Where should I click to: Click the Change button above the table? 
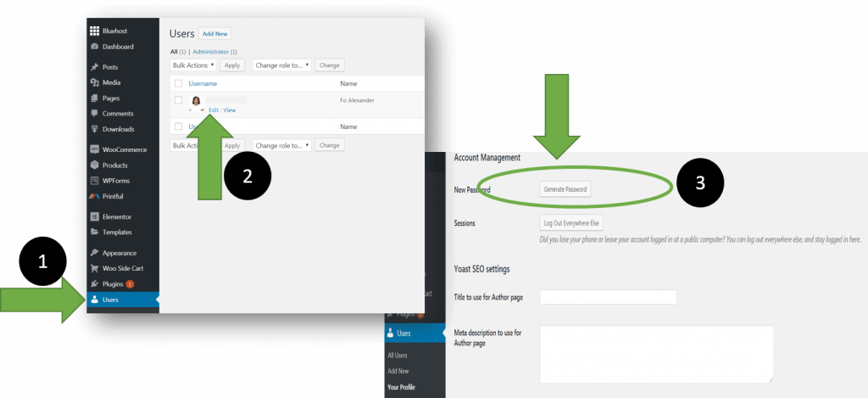pyautogui.click(x=330, y=65)
